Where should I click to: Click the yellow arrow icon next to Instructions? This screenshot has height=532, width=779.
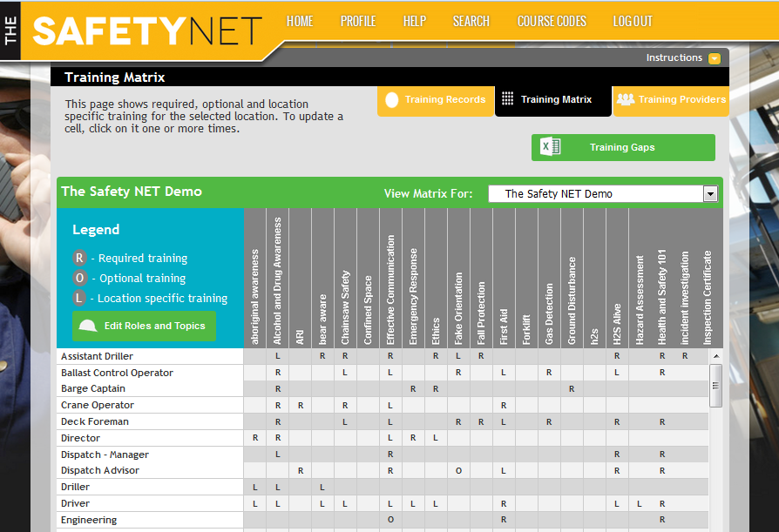tap(715, 57)
